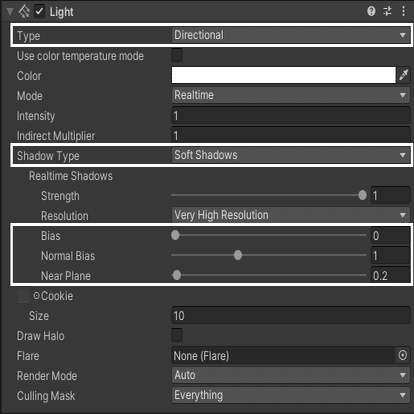Open the Culling Mask dropdown showing Everything

coord(291,395)
